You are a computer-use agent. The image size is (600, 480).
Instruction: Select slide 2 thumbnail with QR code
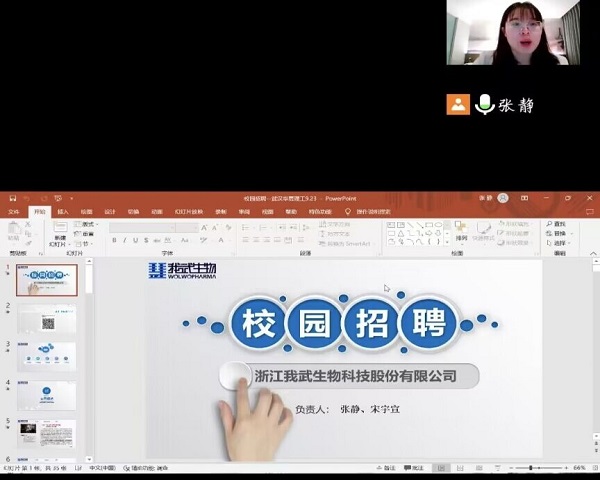point(47,319)
